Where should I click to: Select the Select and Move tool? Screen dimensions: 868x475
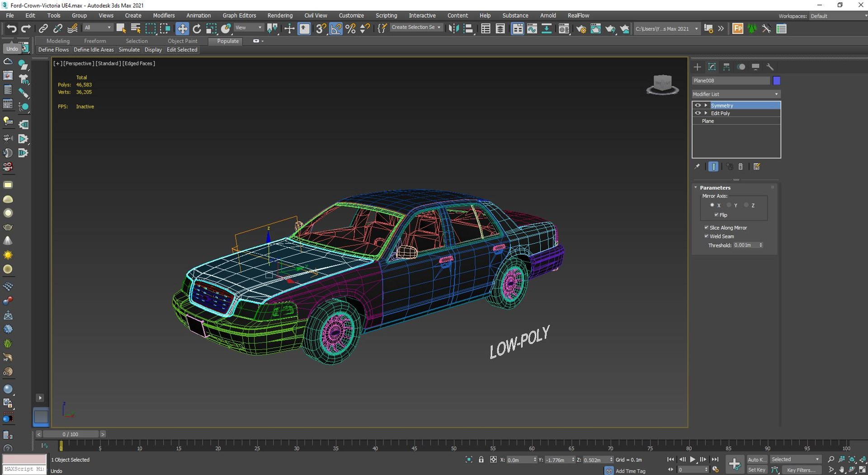[182, 28]
